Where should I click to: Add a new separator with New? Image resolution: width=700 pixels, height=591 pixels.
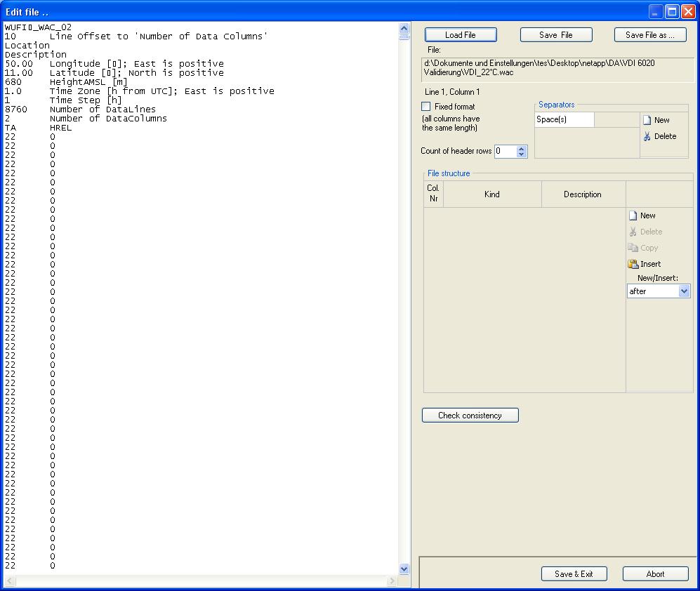(x=656, y=120)
